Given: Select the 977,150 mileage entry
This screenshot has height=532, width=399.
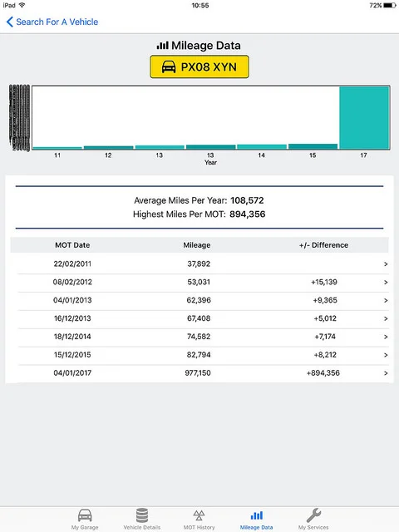Looking at the screenshot, I should [x=198, y=373].
